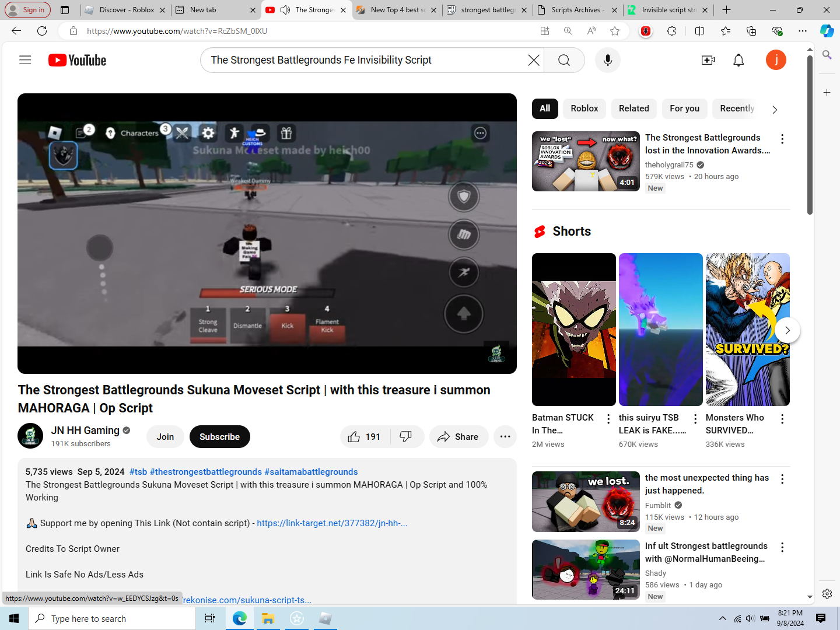Go to the YouTube home logo

pos(77,60)
